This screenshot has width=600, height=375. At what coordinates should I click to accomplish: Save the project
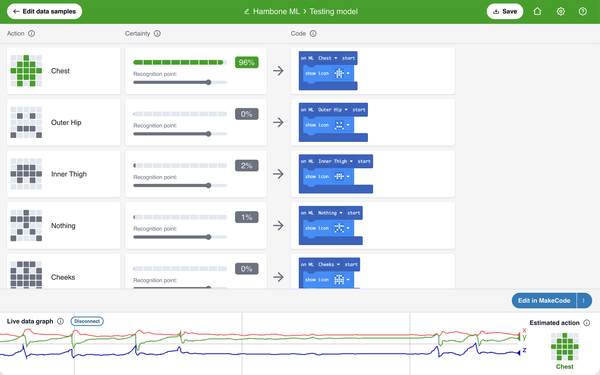[x=505, y=11]
